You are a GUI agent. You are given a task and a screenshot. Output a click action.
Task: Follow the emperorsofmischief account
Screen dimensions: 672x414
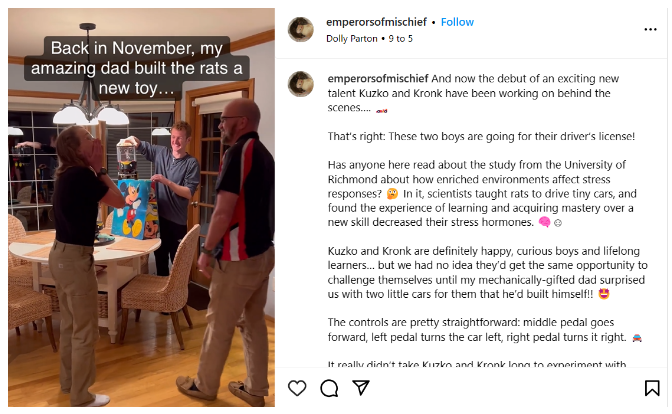tap(457, 21)
